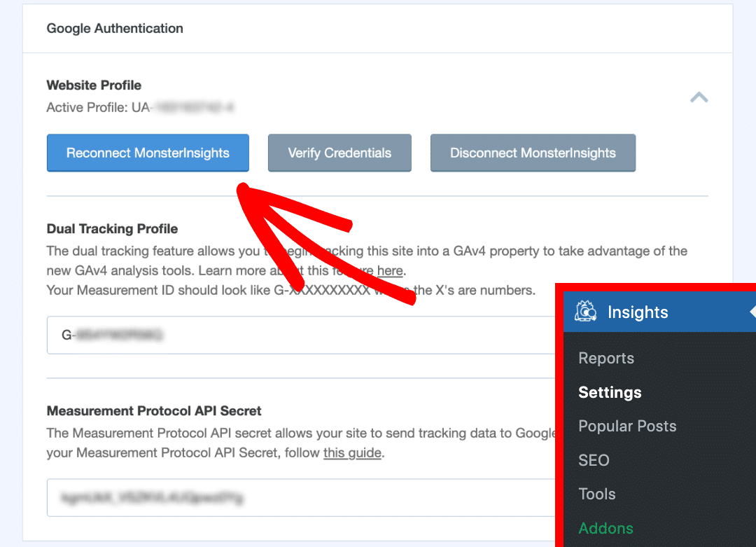Click the Active Profile UA text

(x=140, y=108)
